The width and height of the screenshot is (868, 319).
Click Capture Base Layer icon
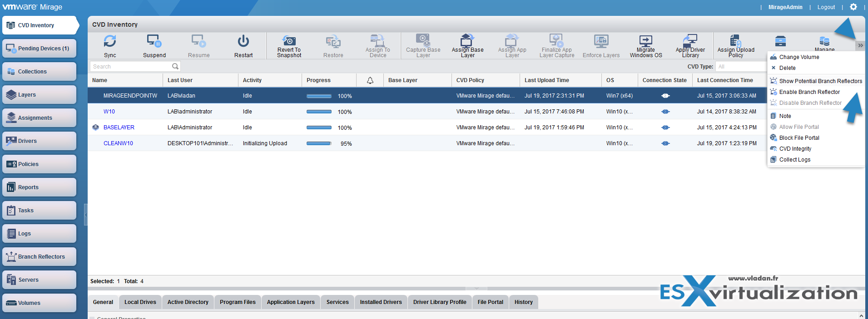coord(423,40)
